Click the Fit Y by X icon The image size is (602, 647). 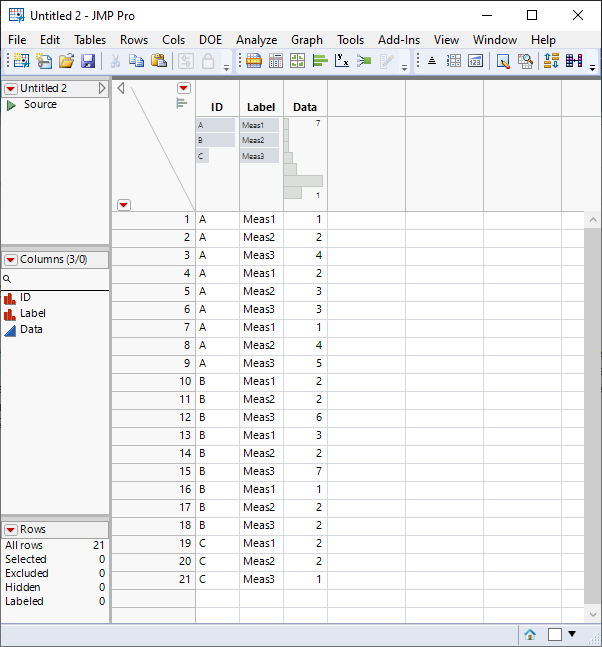pos(342,61)
